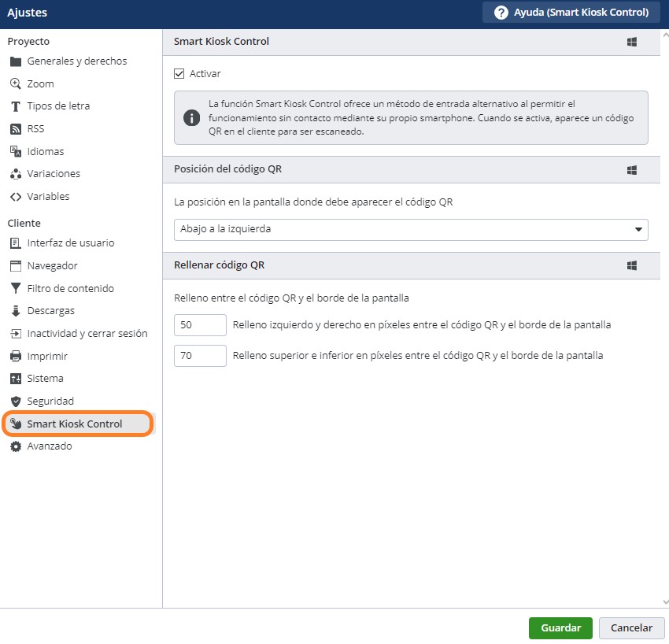
Task: Click the magnifier icon next to Zoom
Action: click(x=15, y=83)
